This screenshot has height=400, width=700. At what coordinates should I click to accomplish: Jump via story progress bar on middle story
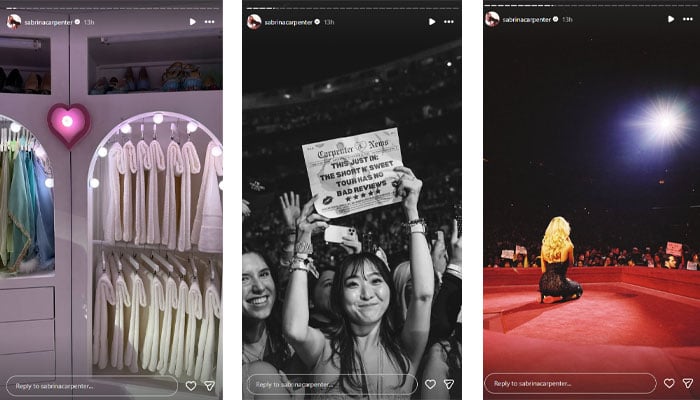[352, 8]
